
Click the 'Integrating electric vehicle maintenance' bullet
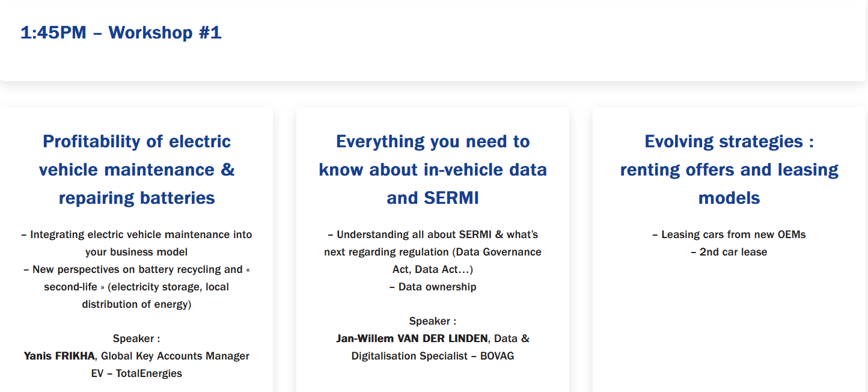click(141, 234)
